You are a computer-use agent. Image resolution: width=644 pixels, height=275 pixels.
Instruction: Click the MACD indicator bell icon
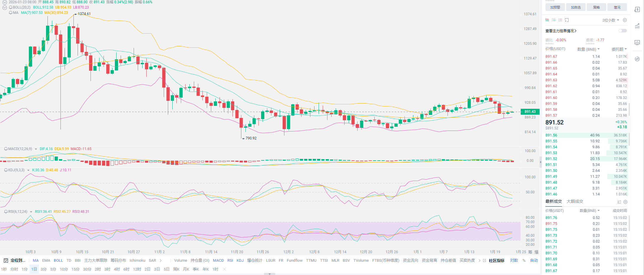pos(6,149)
